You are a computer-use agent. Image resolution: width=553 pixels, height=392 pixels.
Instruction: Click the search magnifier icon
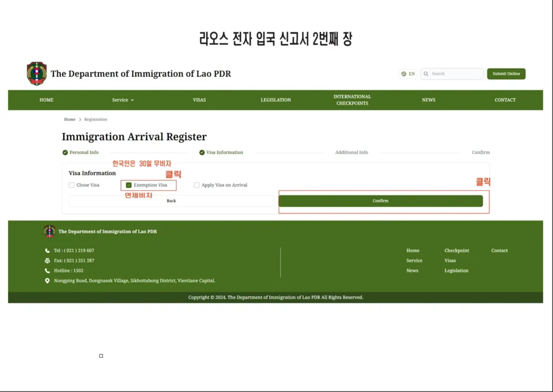pos(426,73)
